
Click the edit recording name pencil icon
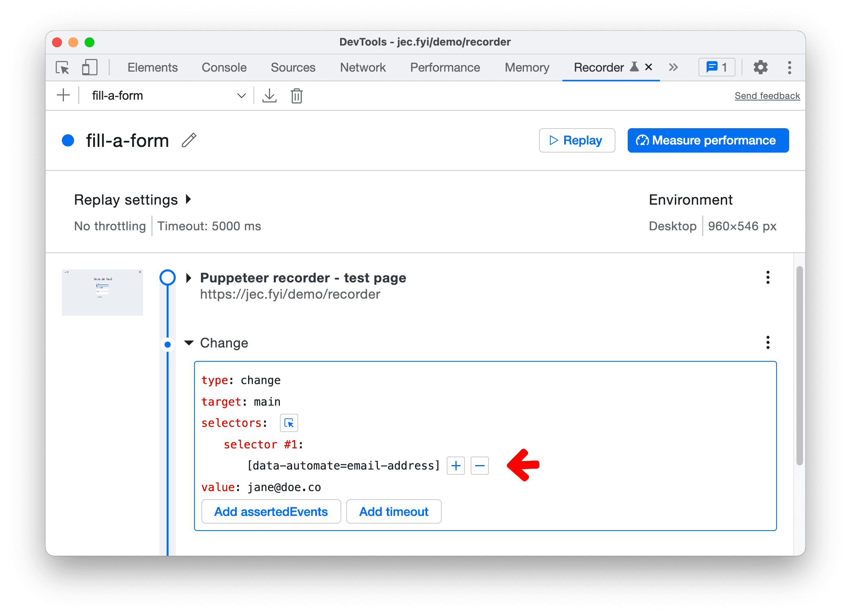tap(192, 140)
